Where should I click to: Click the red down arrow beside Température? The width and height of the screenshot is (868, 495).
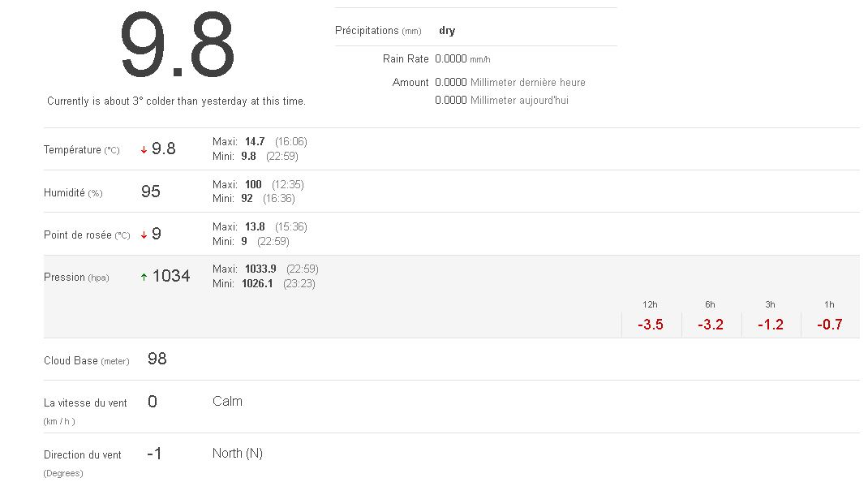(x=144, y=150)
